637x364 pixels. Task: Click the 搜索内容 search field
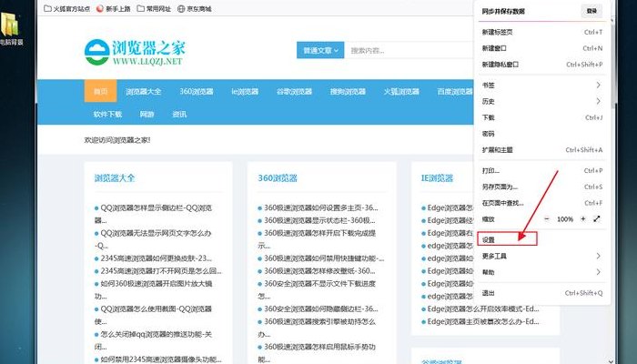point(409,50)
